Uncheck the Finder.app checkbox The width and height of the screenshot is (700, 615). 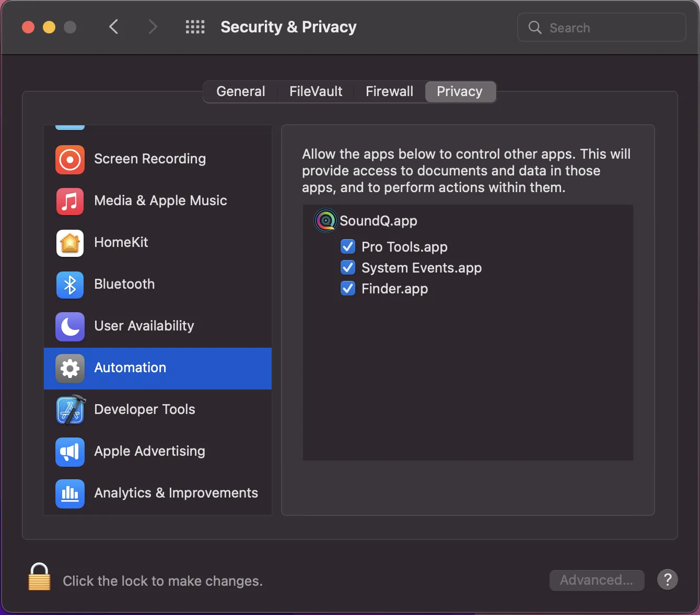(x=348, y=288)
